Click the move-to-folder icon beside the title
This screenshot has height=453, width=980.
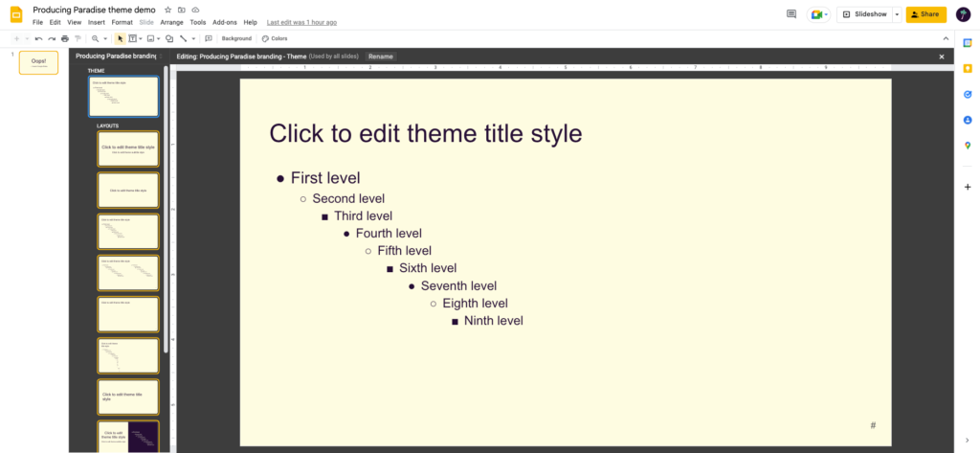pyautogui.click(x=181, y=10)
